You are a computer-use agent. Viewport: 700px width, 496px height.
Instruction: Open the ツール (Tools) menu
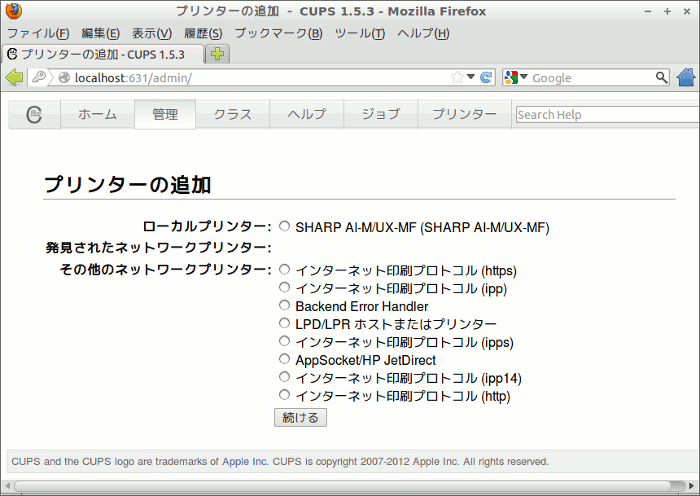click(x=359, y=33)
